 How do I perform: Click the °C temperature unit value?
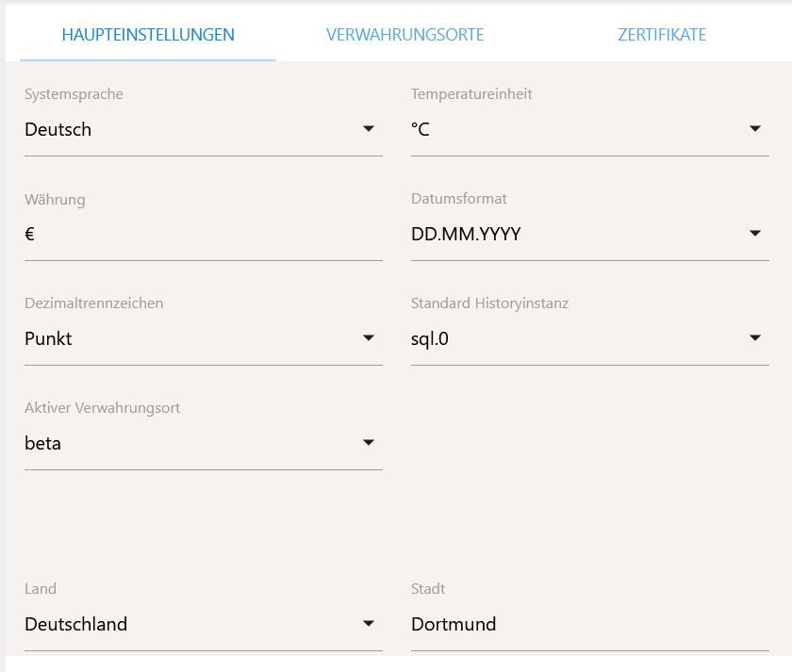[x=421, y=130]
